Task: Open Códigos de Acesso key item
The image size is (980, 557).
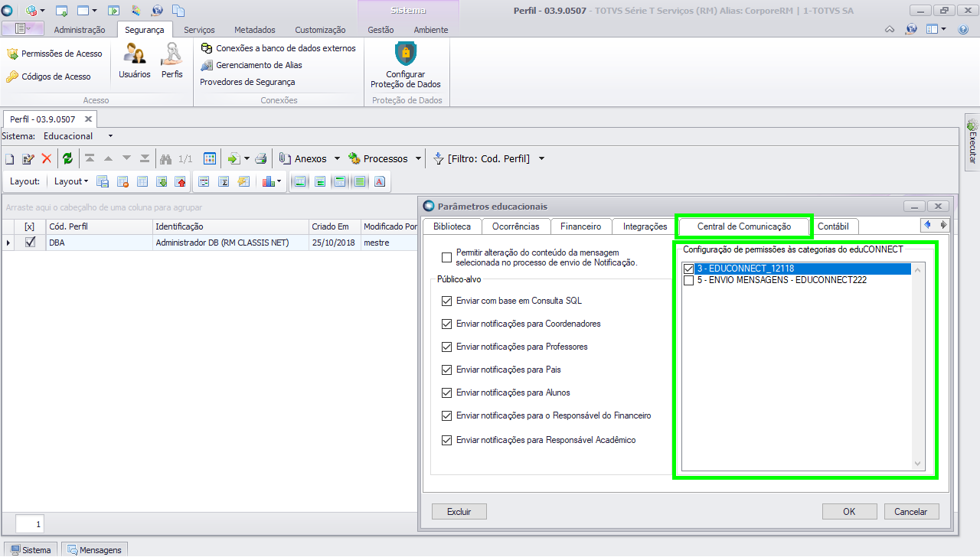Action: [49, 77]
